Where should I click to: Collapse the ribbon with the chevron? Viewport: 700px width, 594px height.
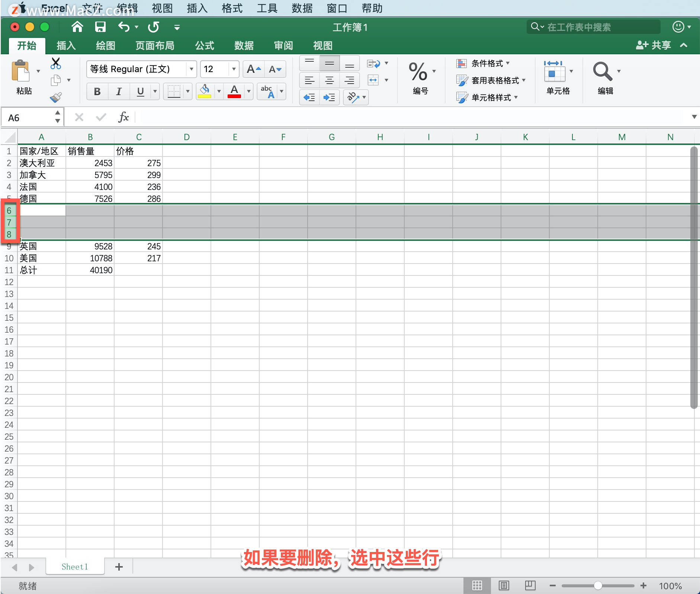pos(684,45)
